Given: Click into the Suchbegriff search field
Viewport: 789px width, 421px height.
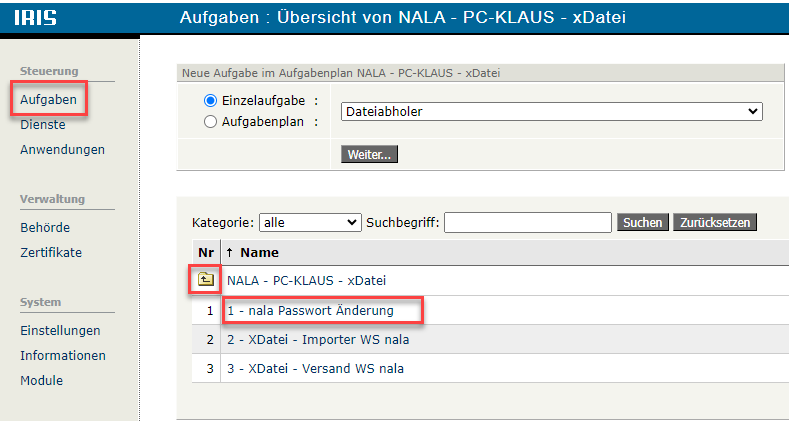Looking at the screenshot, I should click(527, 222).
